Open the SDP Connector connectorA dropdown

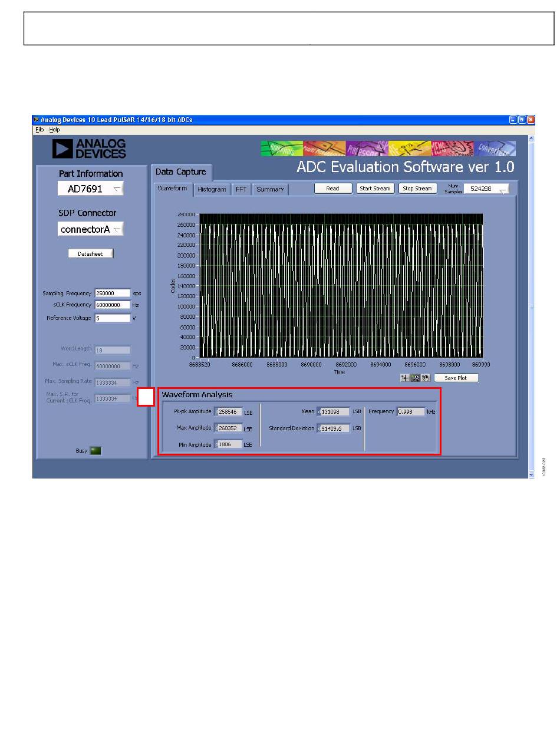[91, 229]
